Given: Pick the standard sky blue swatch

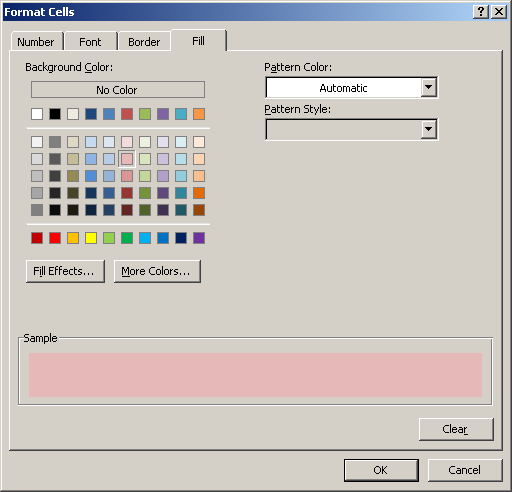Looking at the screenshot, I should pyautogui.click(x=145, y=238).
